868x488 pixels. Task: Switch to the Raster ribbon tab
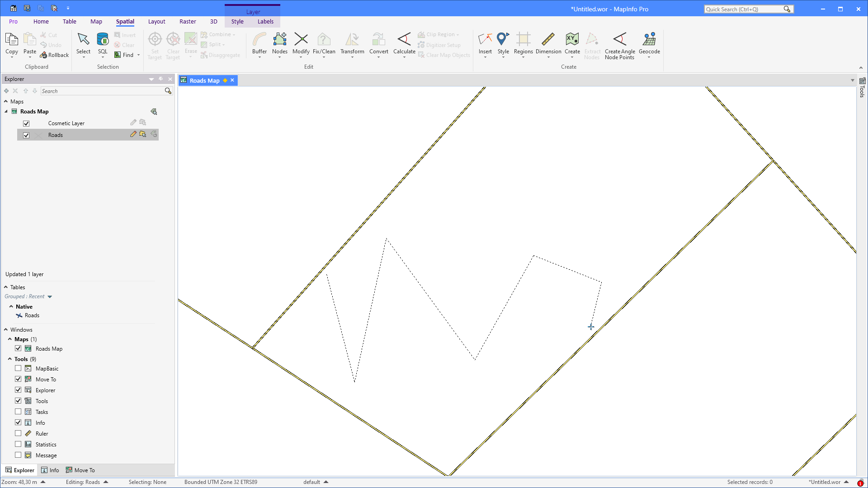pyautogui.click(x=188, y=21)
